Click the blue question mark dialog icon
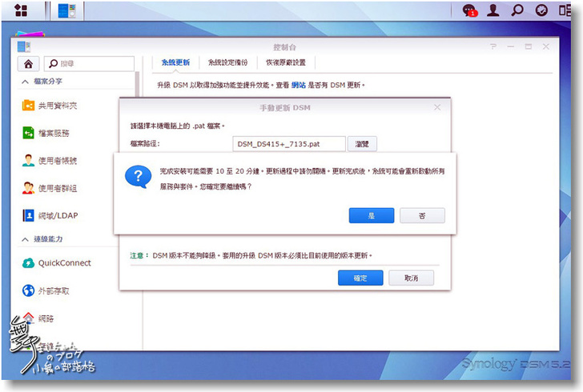 [139, 177]
